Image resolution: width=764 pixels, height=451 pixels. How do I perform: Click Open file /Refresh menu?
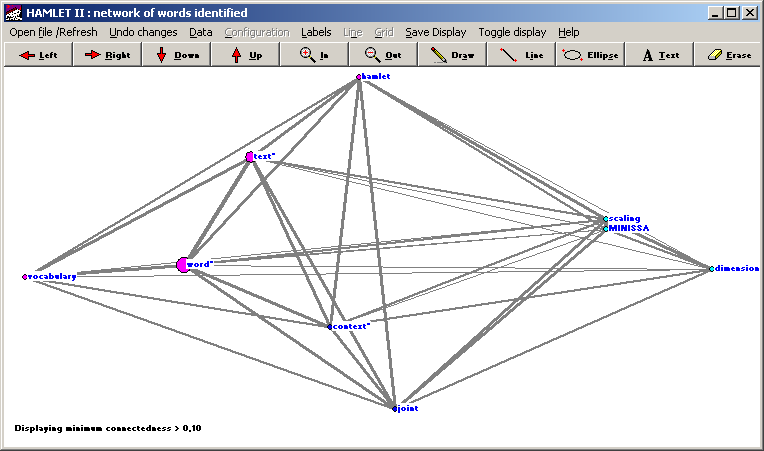(54, 32)
